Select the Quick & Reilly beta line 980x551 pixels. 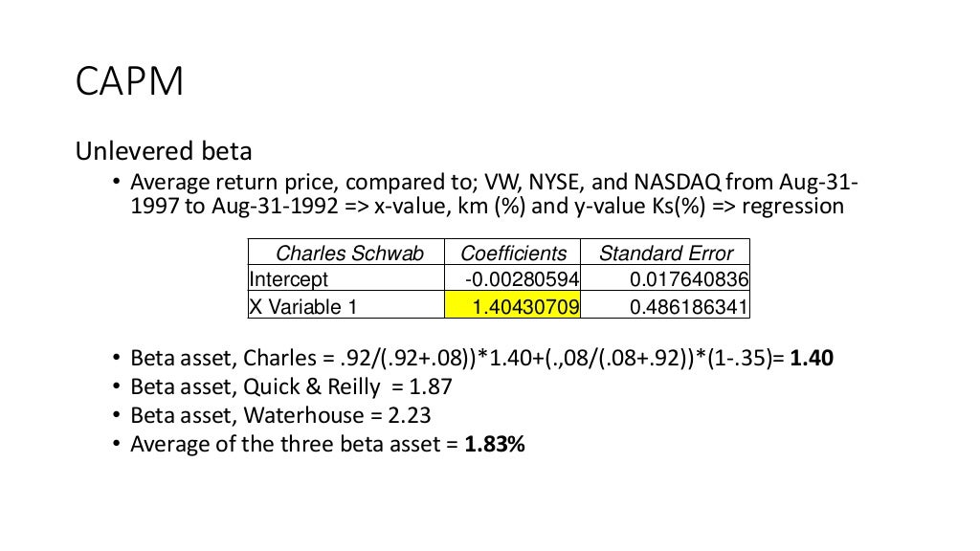(x=291, y=386)
